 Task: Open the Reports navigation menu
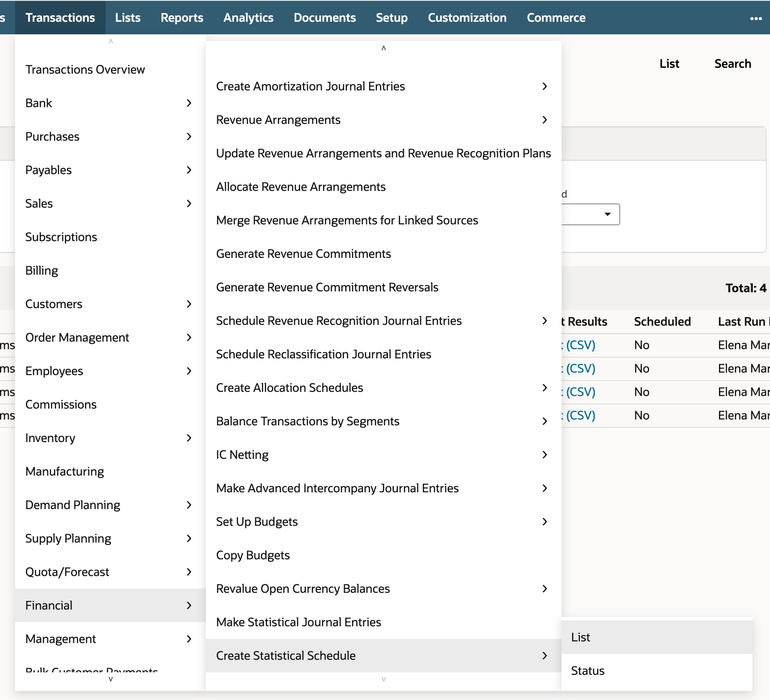click(182, 18)
